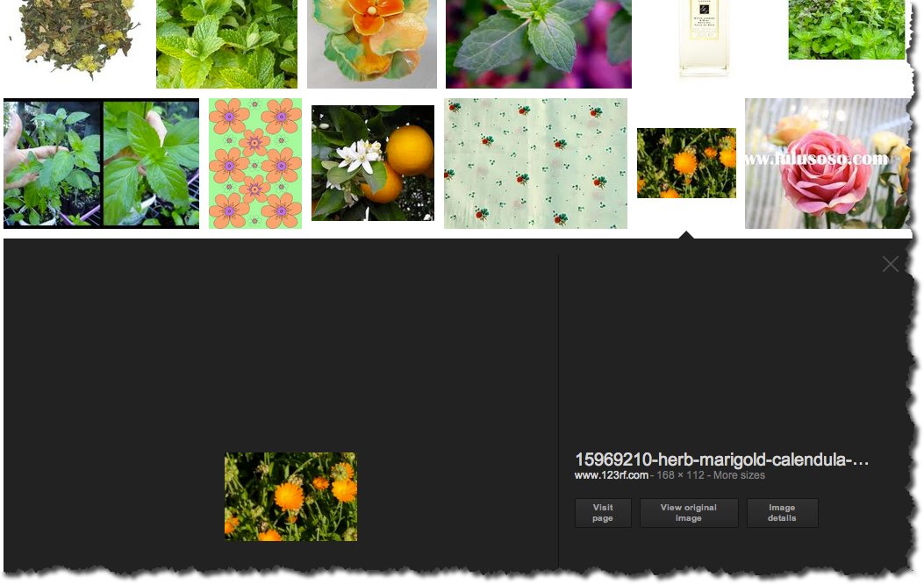This screenshot has height=584, width=924.
Task: Click the fresh mint leaves thumbnail
Action: (x=226, y=44)
